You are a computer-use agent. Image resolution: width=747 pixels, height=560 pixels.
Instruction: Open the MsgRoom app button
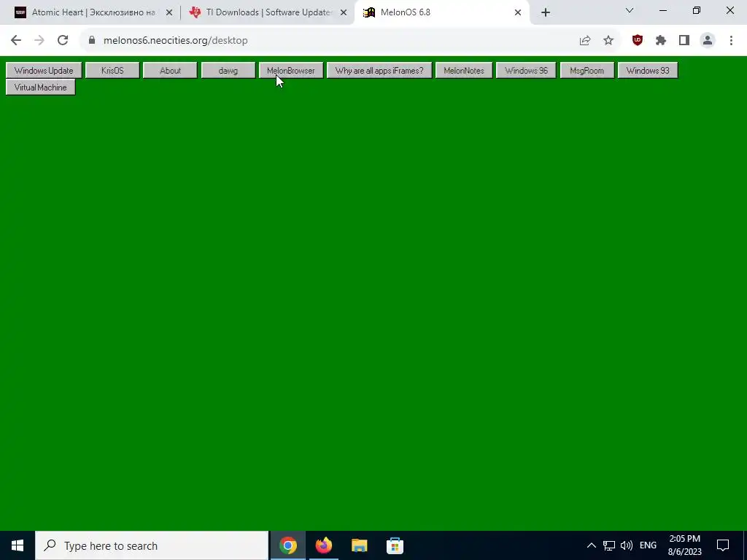587,71
